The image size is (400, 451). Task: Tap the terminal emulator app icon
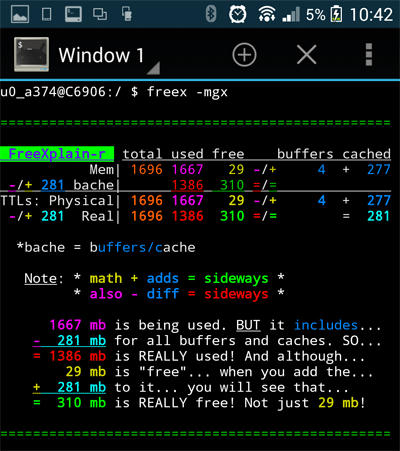[31, 54]
